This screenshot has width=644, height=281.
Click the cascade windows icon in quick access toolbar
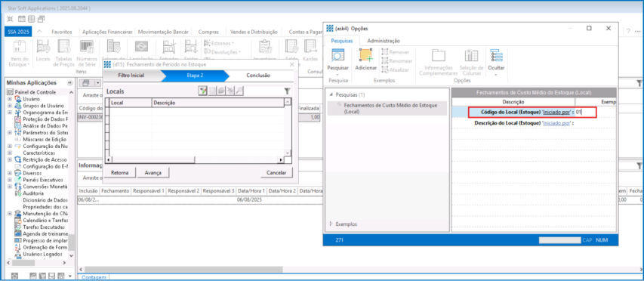click(42, 19)
